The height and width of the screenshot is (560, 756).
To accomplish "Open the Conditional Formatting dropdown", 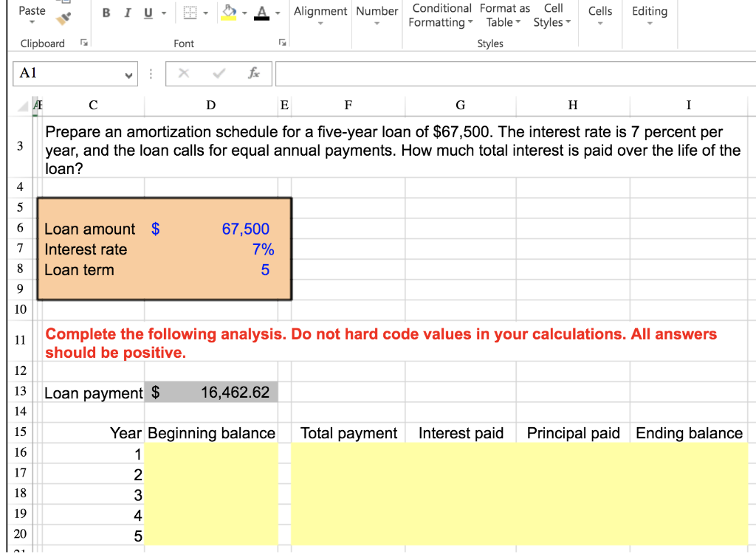I will coord(441,16).
